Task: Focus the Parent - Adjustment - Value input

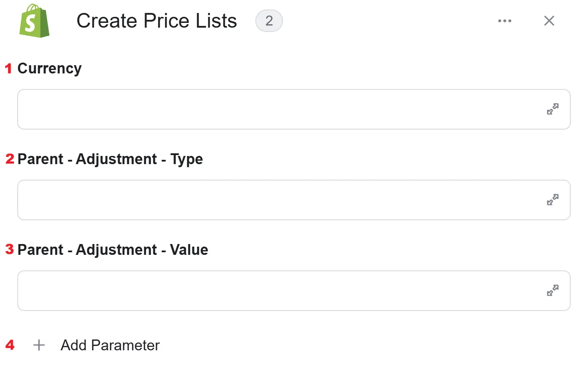Action: (294, 291)
